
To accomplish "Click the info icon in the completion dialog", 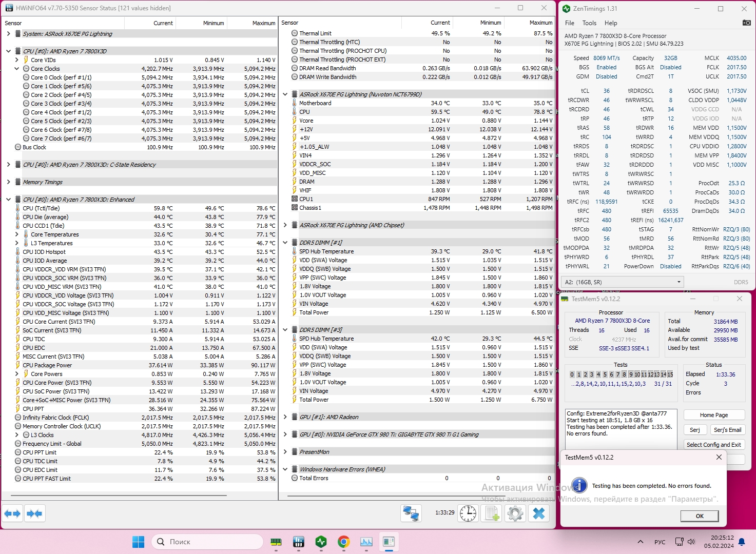I will click(x=579, y=485).
